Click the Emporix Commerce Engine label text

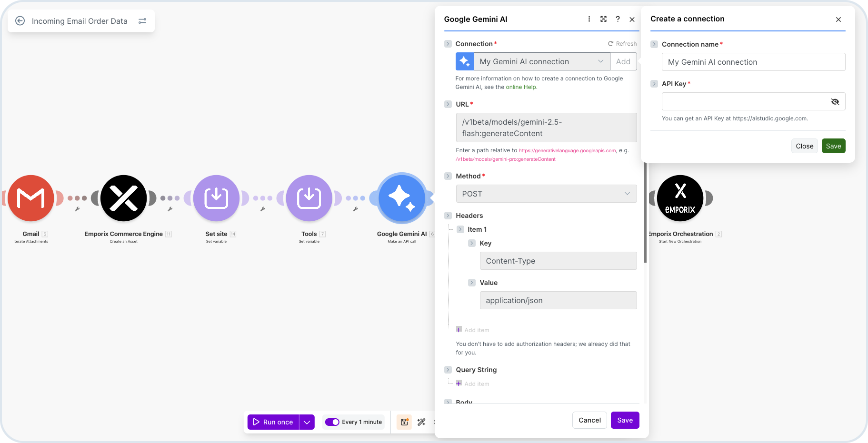(124, 234)
